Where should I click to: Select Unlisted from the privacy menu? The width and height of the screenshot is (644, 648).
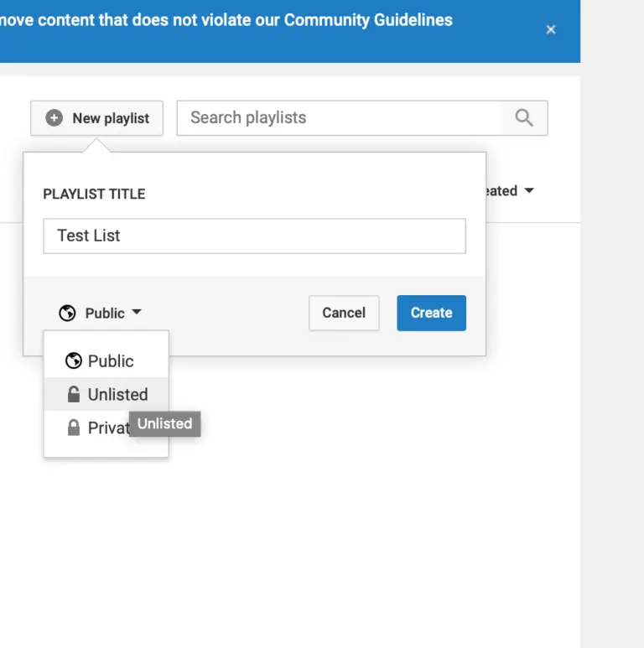coord(117,395)
